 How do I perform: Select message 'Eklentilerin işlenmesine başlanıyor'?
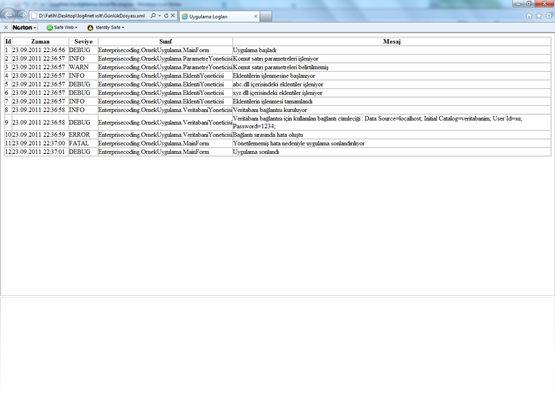pos(274,76)
